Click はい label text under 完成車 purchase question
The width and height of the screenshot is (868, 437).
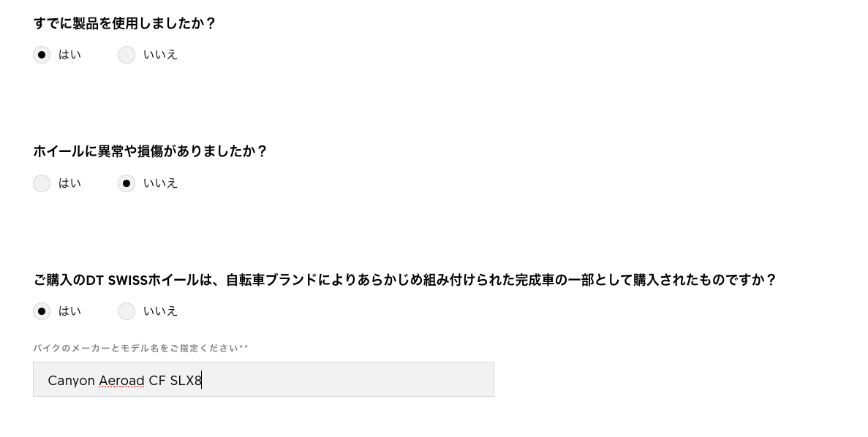70,311
